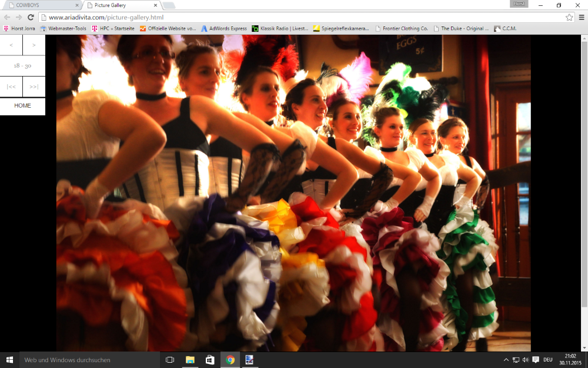Close the Picture Gallery tab

[x=153, y=5]
